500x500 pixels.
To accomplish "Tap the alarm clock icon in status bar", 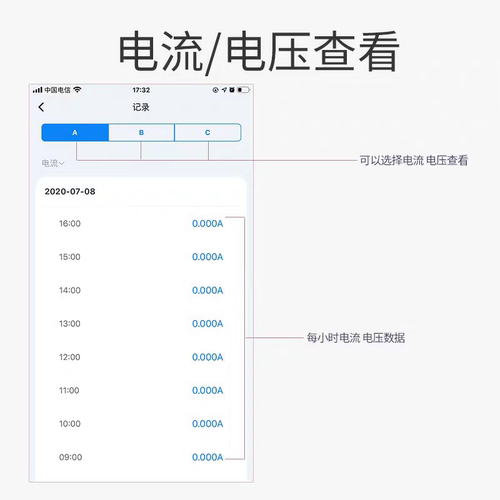I will coord(232,90).
